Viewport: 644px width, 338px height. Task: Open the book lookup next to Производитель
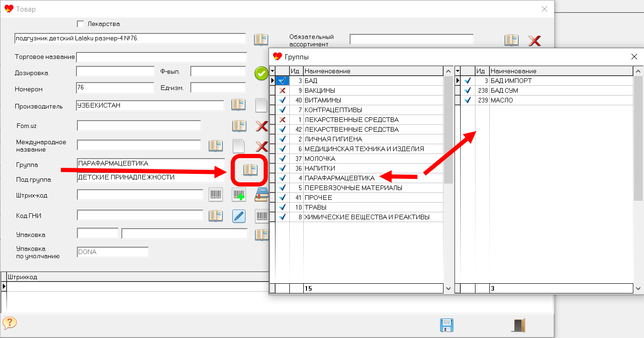click(x=238, y=105)
